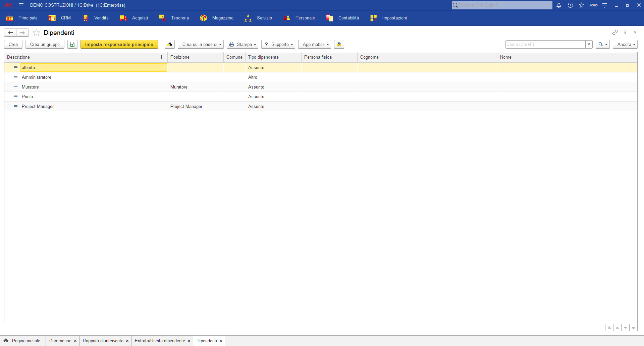The image size is (644, 346).
Task: Click Imposta responsabile principale button
Action: [x=119, y=44]
